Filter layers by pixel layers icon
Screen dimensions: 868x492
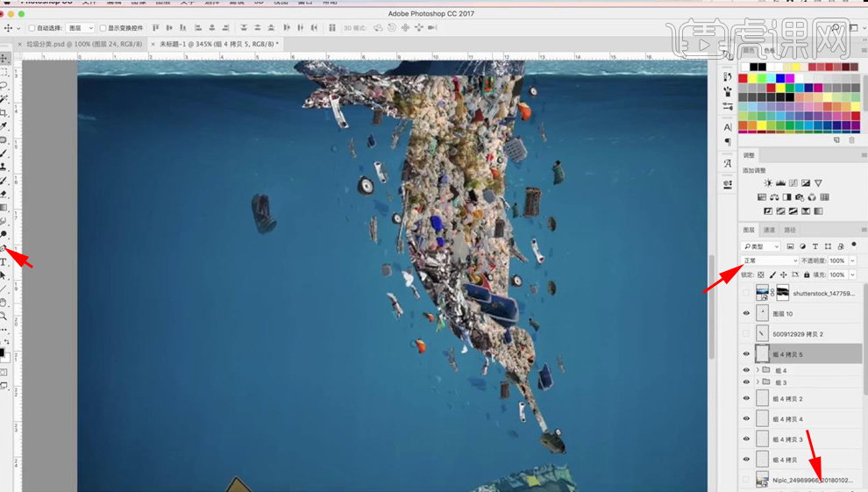coord(790,246)
